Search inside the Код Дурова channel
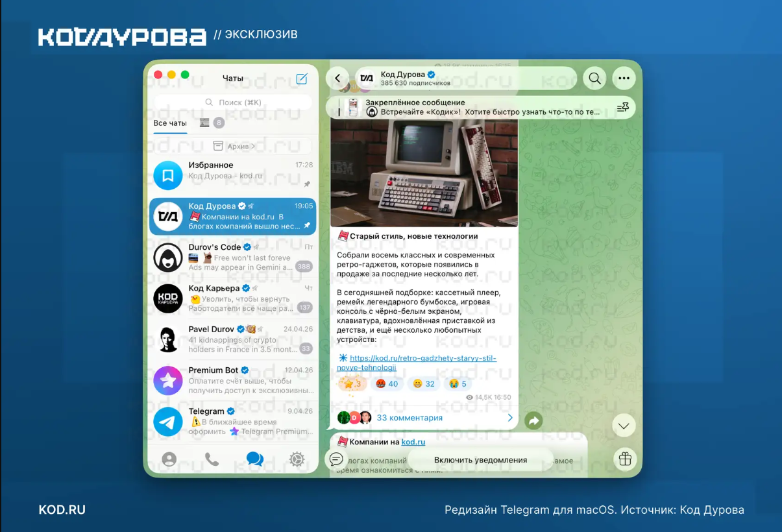 [594, 79]
